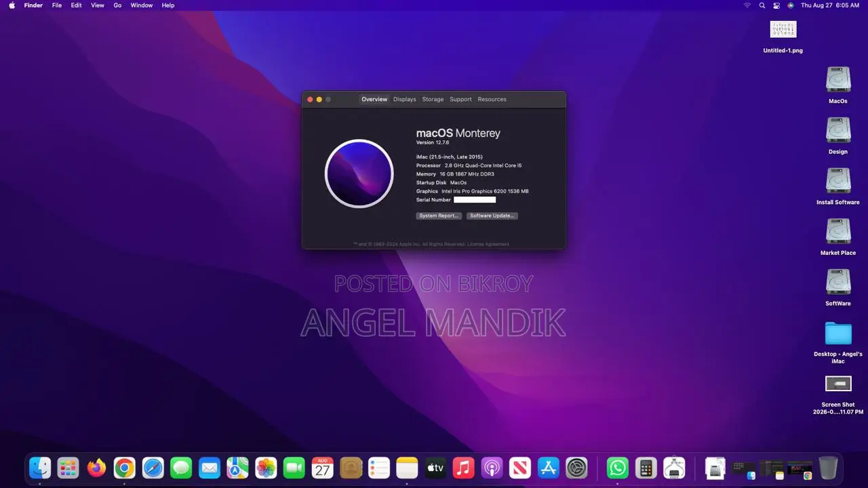This screenshot has height=488, width=868.
Task: Open the Music app in Dock
Action: 463,468
